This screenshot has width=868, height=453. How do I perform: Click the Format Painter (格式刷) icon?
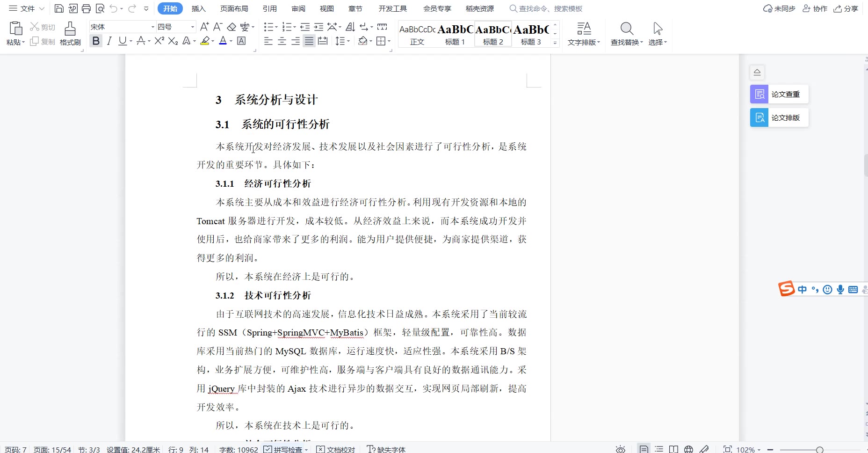[x=70, y=33]
